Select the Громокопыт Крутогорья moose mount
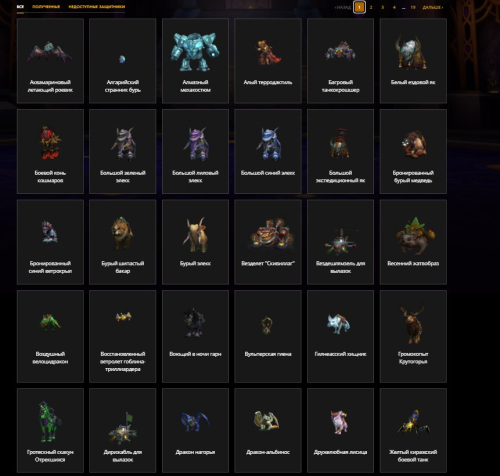This screenshot has width=500, height=476. tap(413, 336)
